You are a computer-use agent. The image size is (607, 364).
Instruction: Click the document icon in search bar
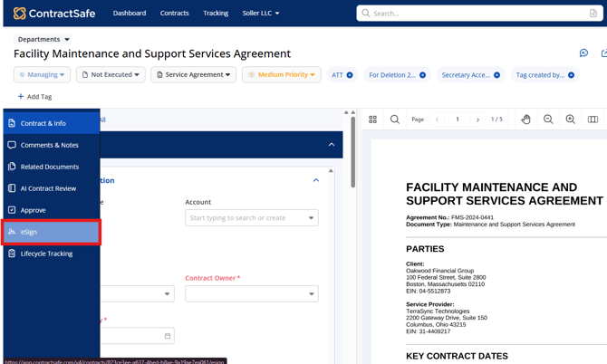593,14
